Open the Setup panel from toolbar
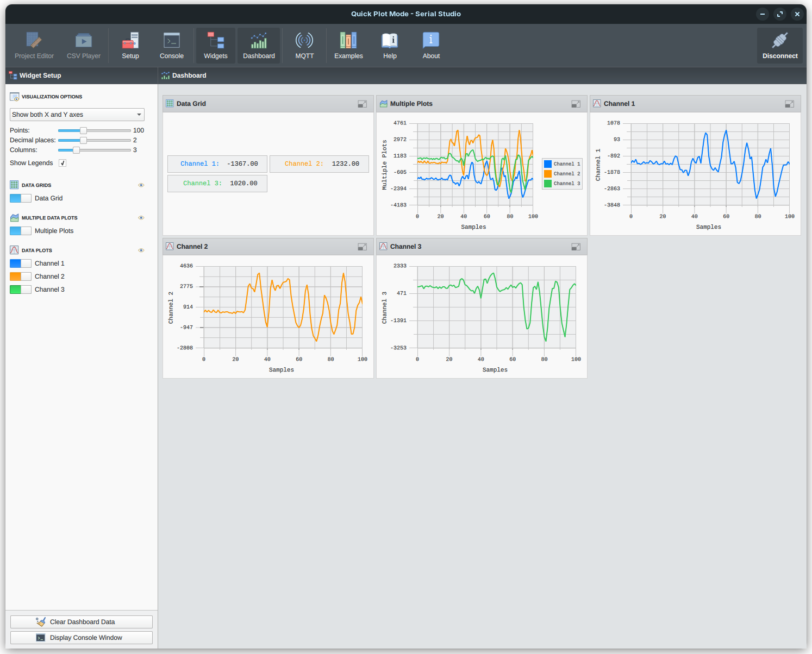This screenshot has height=654, width=812. [x=130, y=46]
